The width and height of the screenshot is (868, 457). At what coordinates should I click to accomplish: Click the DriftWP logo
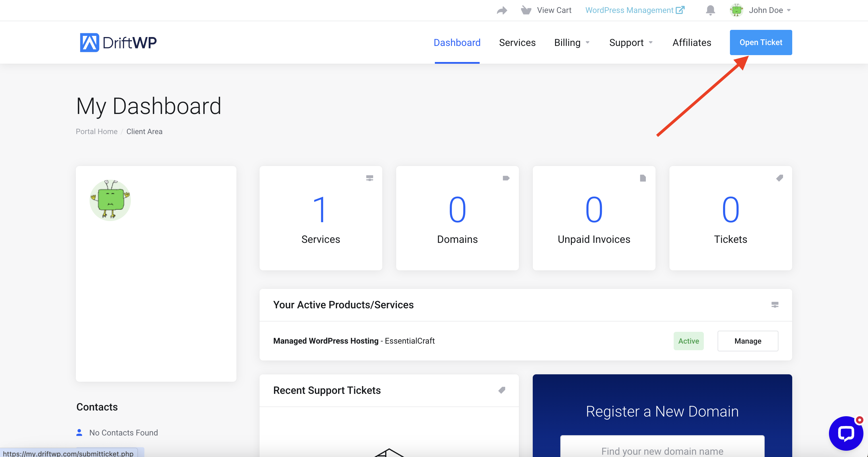click(x=118, y=42)
